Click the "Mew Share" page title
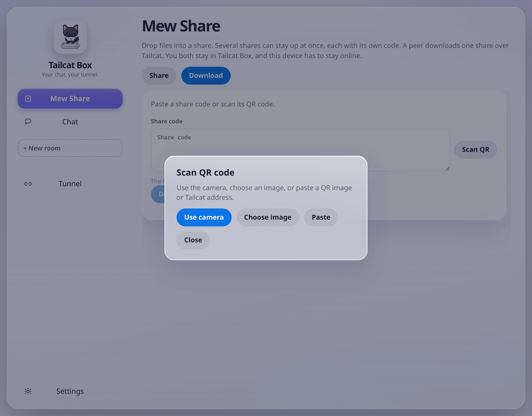532x416 pixels. coord(181,26)
